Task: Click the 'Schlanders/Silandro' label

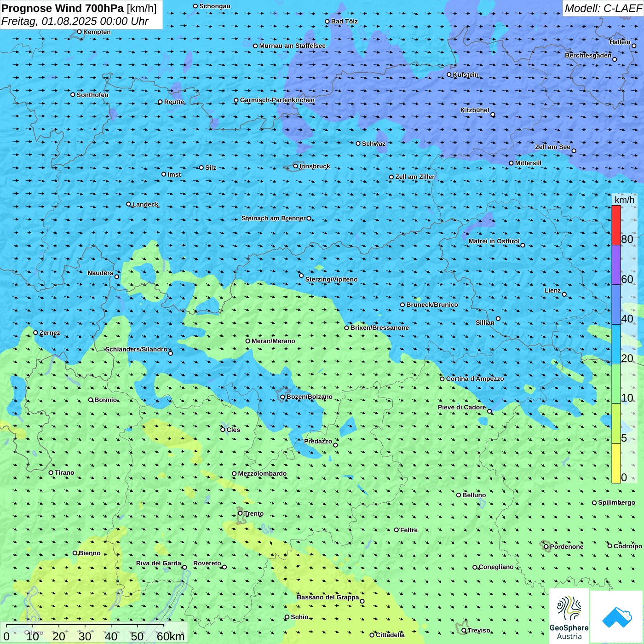Action: click(x=136, y=349)
